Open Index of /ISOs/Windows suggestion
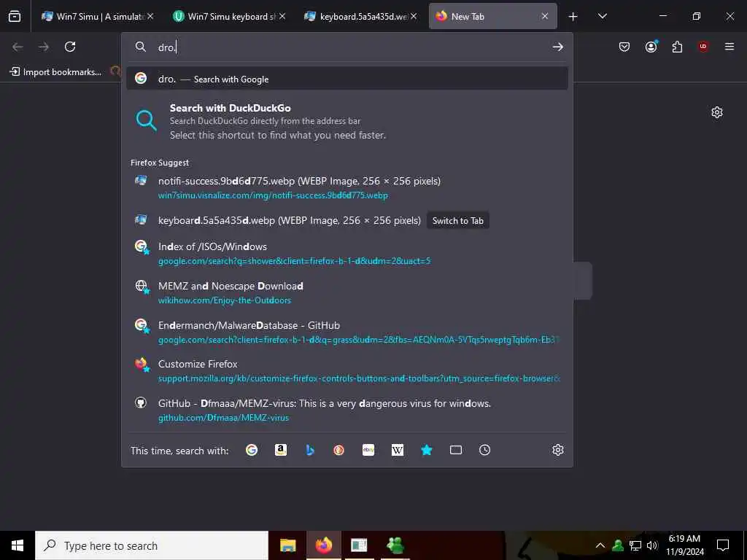Image resolution: width=747 pixels, height=560 pixels. click(x=347, y=253)
